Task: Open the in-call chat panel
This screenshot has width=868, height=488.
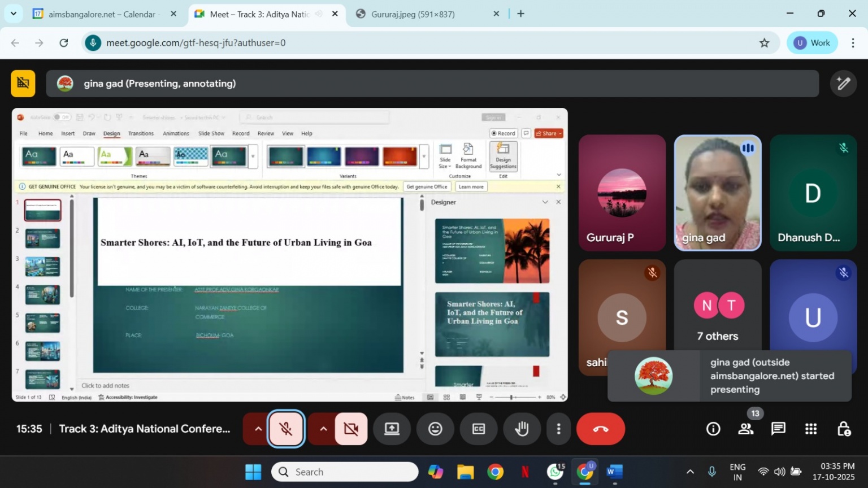Action: 779,429
